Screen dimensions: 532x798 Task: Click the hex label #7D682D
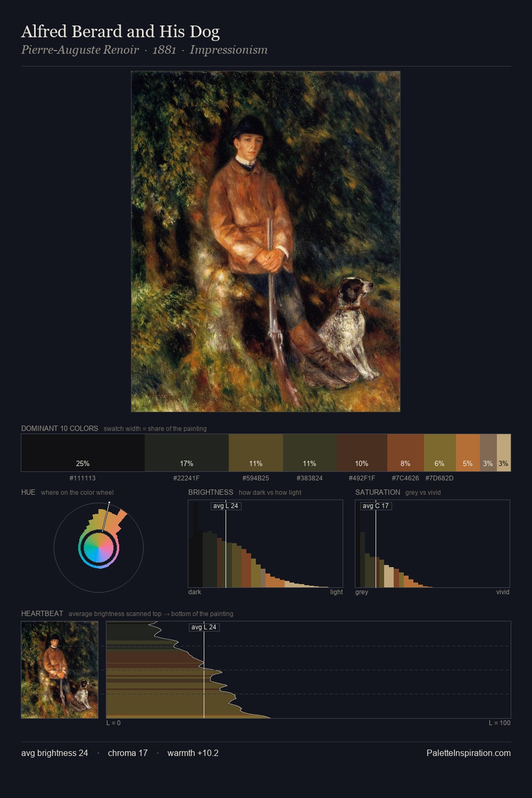pos(439,478)
